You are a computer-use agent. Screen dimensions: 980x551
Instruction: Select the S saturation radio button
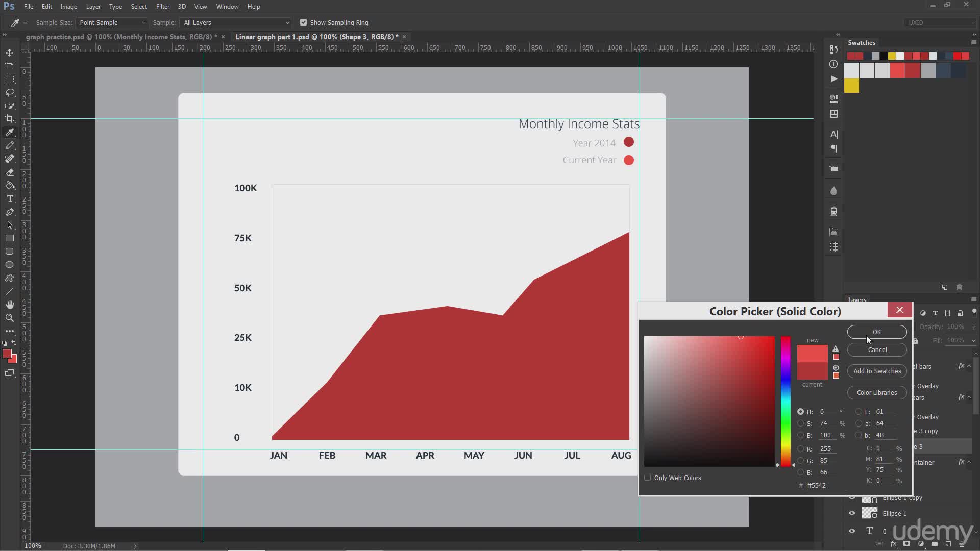click(800, 423)
